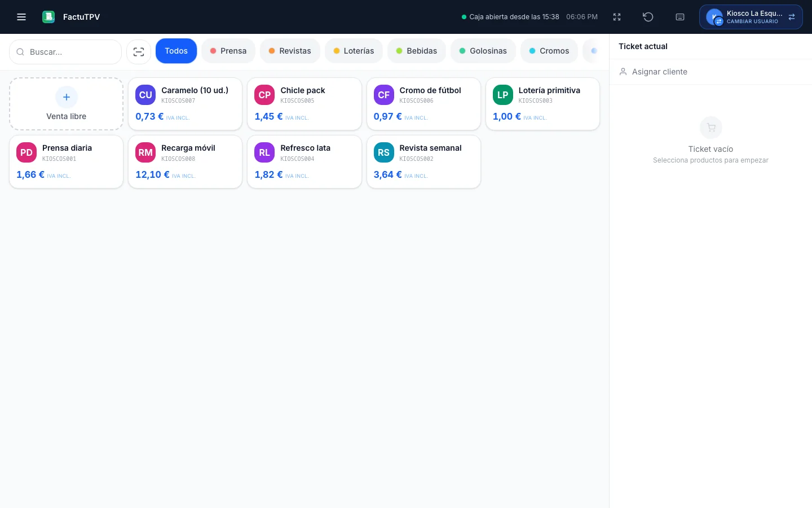The image size is (812, 508).
Task: Click the person icon beside Asignar cliente
Action: pyautogui.click(x=623, y=72)
